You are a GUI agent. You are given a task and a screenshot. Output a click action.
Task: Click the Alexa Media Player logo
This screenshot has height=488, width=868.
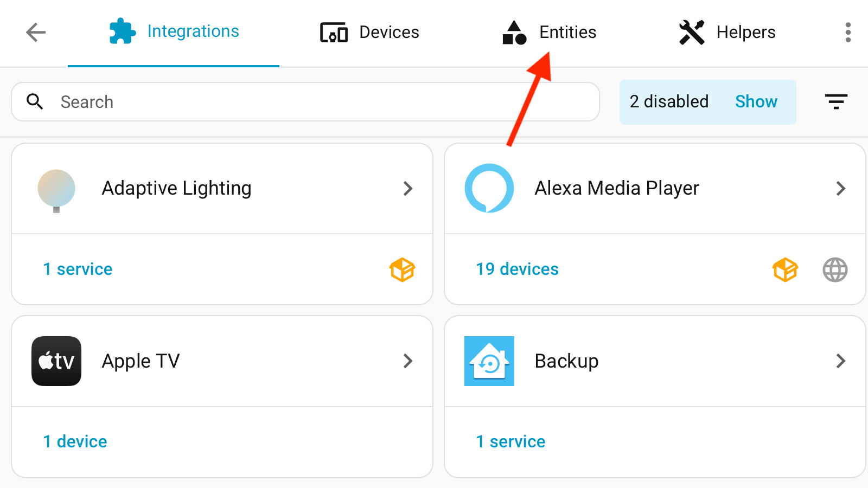489,188
